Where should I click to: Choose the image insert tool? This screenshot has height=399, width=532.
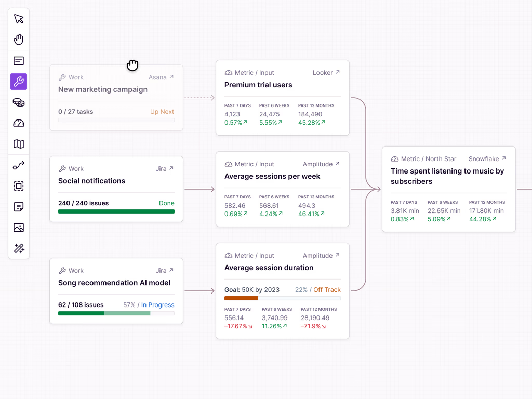point(19,228)
